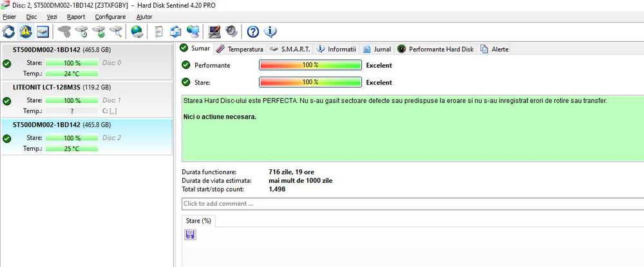Click the green status icon of Disc: 2
The height and width of the screenshot is (267, 644).
pos(6,138)
